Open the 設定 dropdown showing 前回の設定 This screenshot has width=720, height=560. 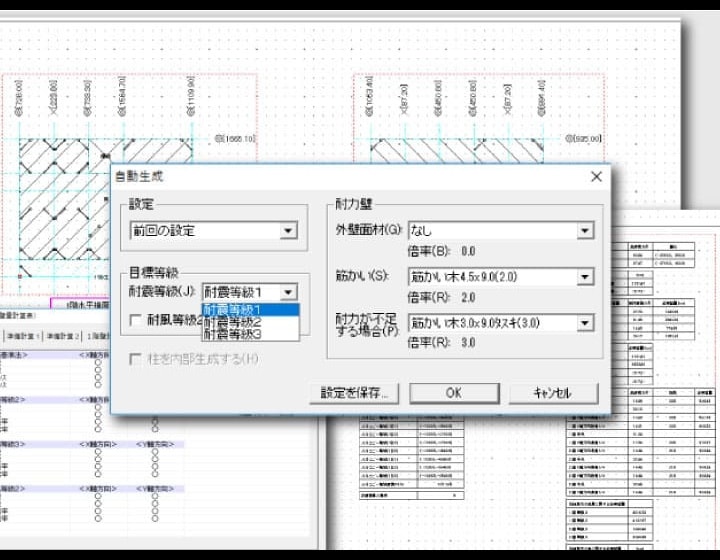[x=288, y=231]
